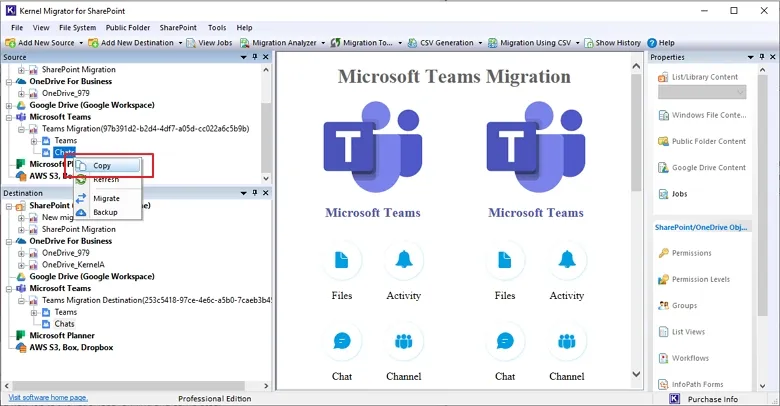Pin the Source panel
The image size is (780, 406).
coord(255,57)
